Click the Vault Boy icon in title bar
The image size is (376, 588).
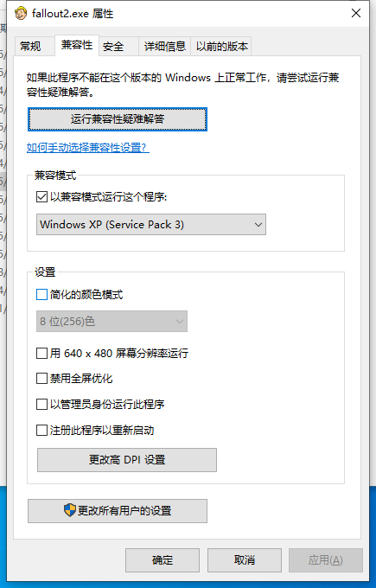click(x=21, y=14)
